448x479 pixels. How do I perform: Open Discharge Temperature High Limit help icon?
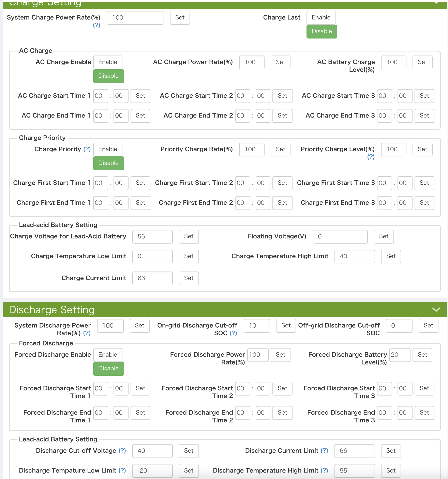(x=324, y=470)
